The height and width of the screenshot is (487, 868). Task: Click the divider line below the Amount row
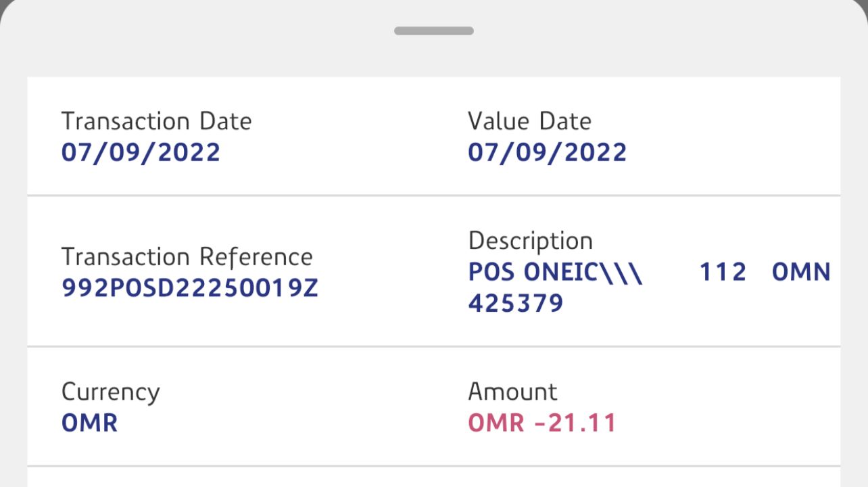click(433, 465)
